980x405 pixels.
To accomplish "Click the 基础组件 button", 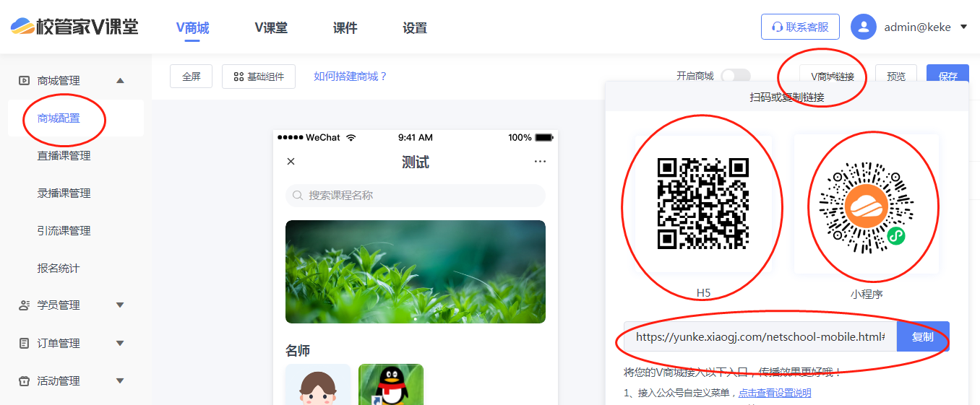I will [x=259, y=77].
